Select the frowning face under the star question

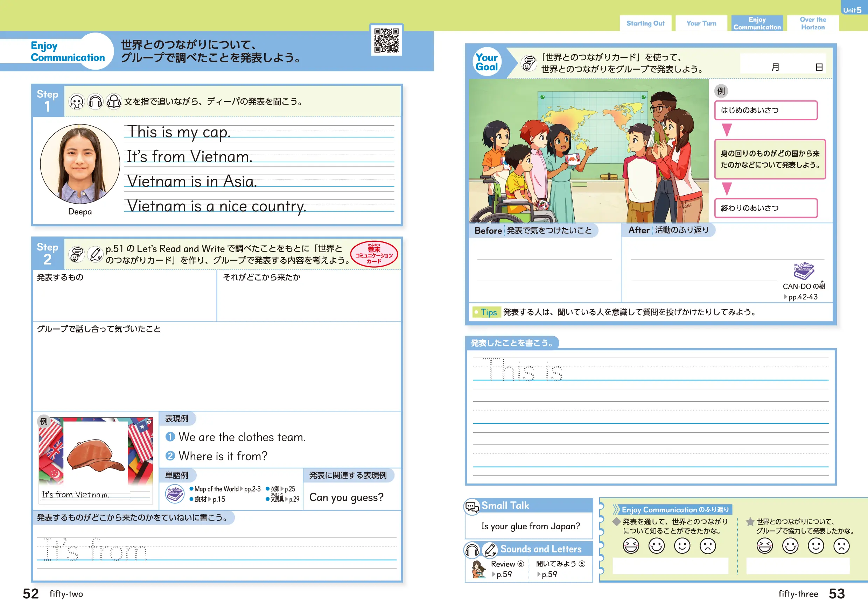[x=841, y=546]
